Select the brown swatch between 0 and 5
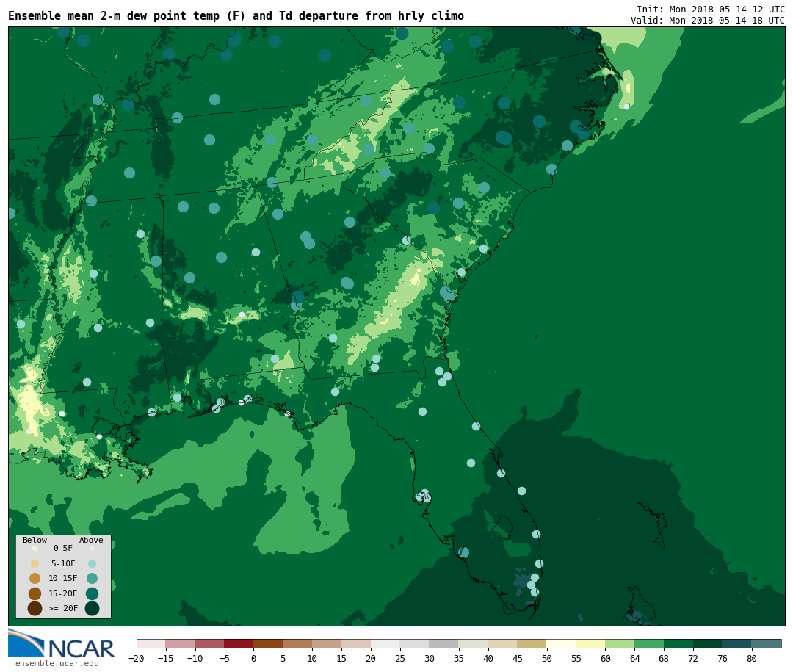 click(268, 644)
